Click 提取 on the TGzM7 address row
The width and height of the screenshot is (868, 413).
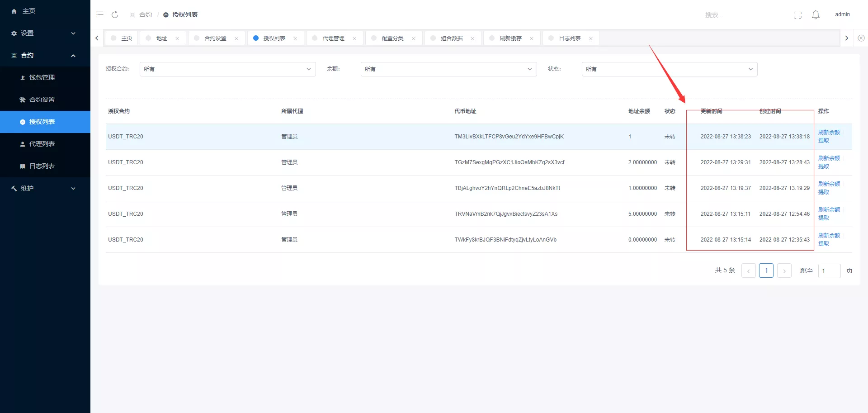824,166
